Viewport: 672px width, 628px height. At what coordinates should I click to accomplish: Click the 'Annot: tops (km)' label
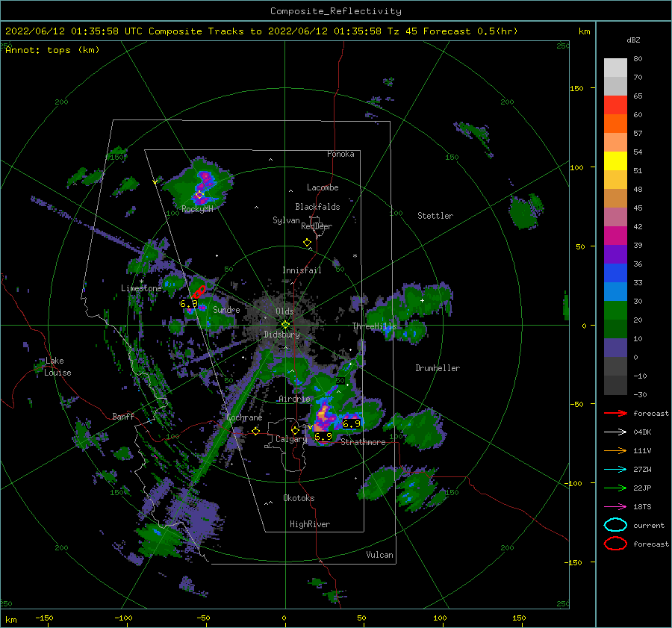point(52,50)
